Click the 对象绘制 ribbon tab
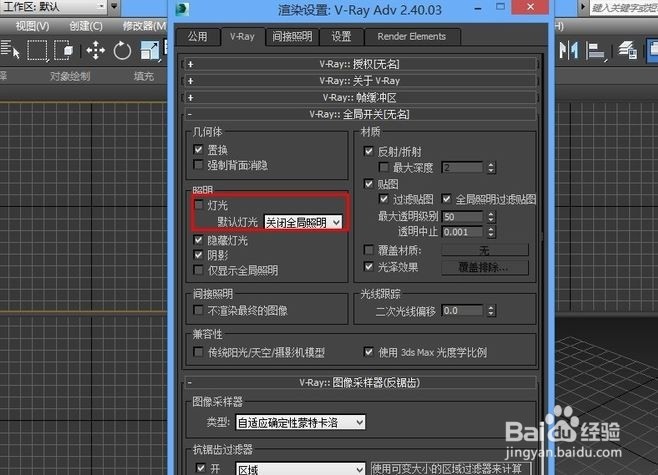The width and height of the screenshot is (658, 475). pyautogui.click(x=70, y=76)
